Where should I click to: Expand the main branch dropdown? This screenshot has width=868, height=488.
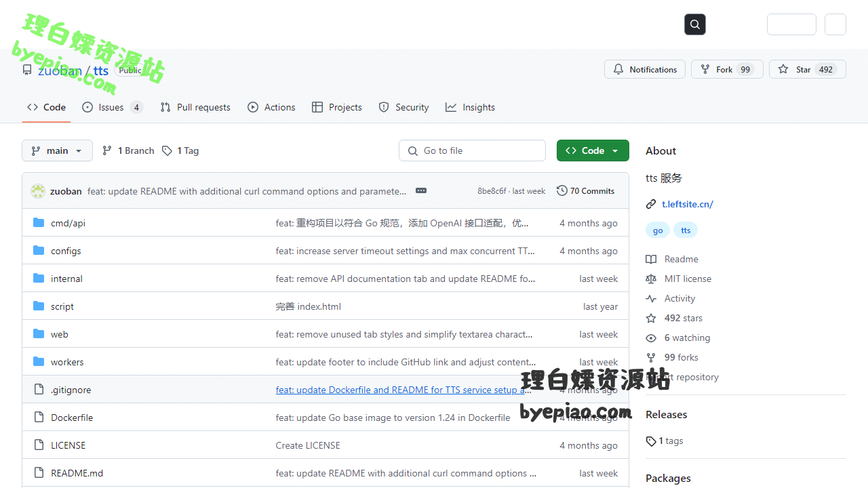click(57, 150)
